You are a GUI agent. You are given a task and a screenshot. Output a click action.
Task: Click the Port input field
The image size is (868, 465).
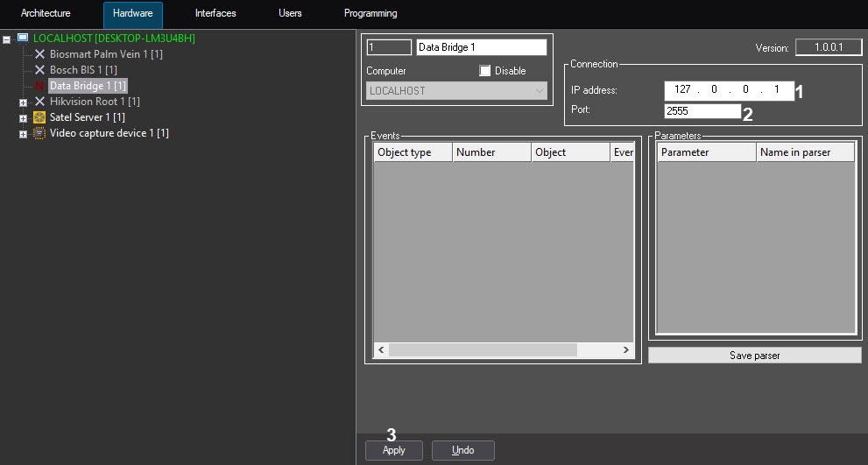click(702, 111)
